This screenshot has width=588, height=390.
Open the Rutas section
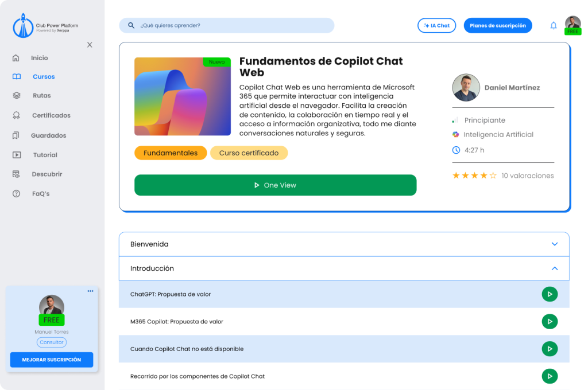coord(41,96)
